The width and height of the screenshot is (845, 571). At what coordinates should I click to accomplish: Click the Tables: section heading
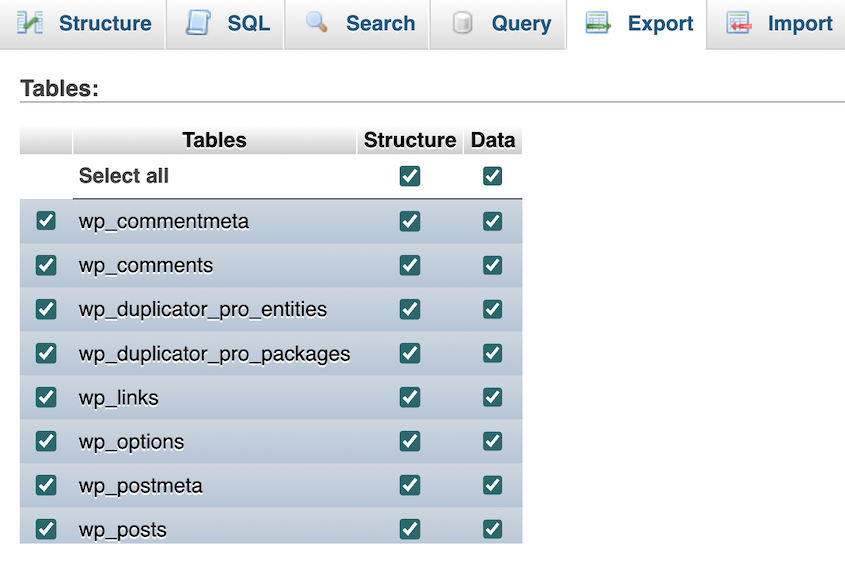[x=59, y=88]
